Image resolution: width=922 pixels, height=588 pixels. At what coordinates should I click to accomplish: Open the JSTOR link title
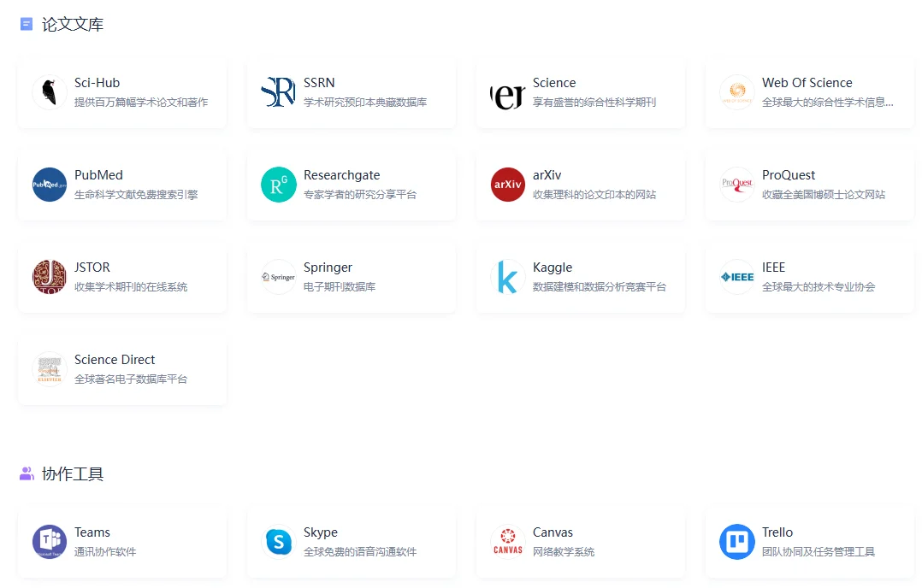pyautogui.click(x=92, y=268)
